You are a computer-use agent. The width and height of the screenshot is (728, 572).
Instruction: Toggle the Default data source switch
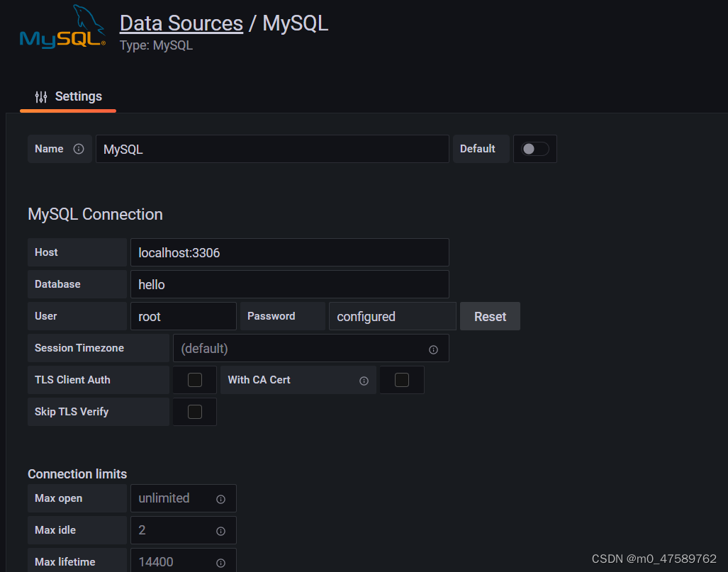click(x=535, y=149)
